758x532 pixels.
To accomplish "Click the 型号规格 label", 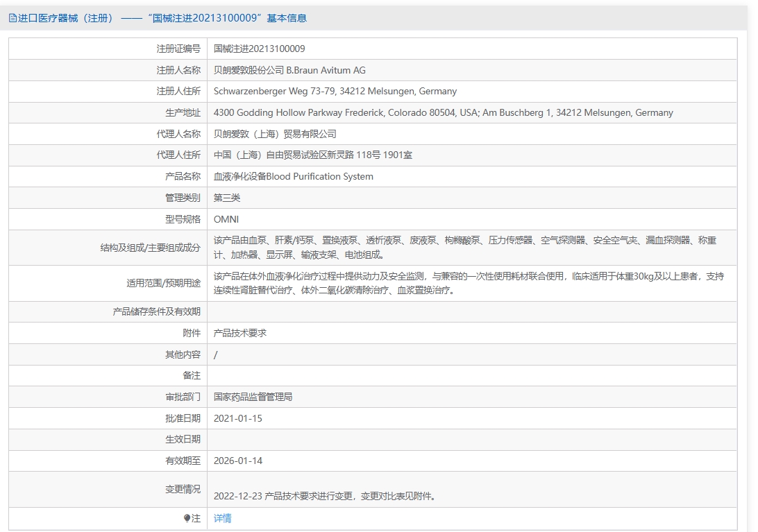I will pyautogui.click(x=183, y=219).
